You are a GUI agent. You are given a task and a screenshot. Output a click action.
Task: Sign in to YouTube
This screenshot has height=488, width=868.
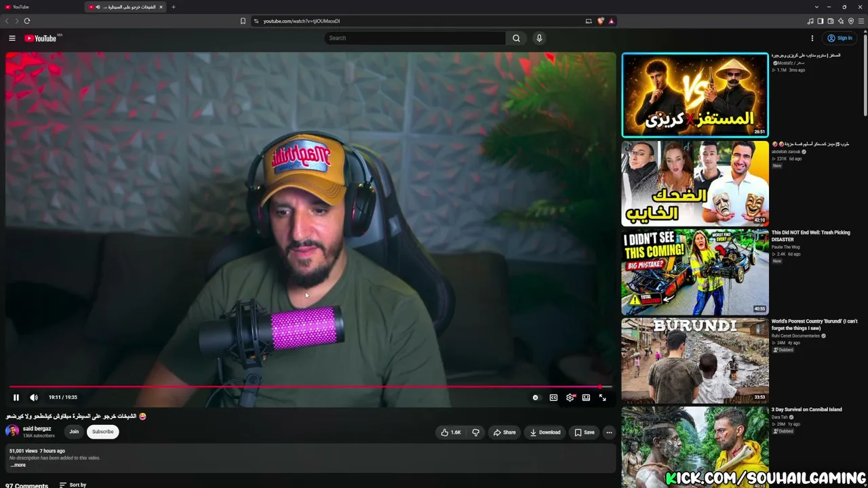click(840, 38)
